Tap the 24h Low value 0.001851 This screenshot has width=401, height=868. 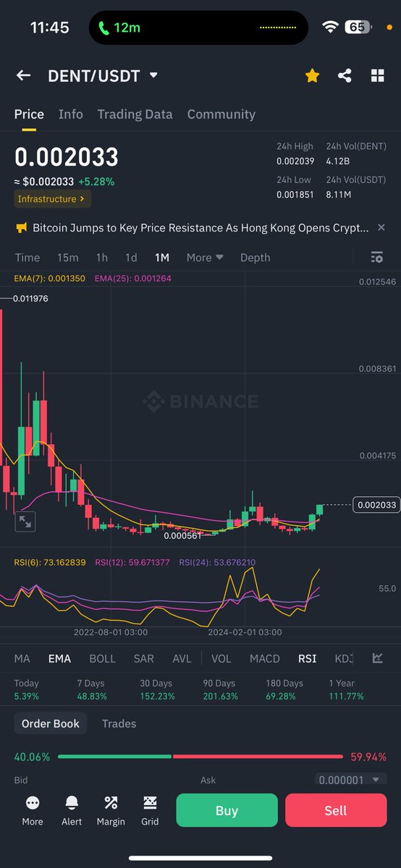pyautogui.click(x=295, y=195)
